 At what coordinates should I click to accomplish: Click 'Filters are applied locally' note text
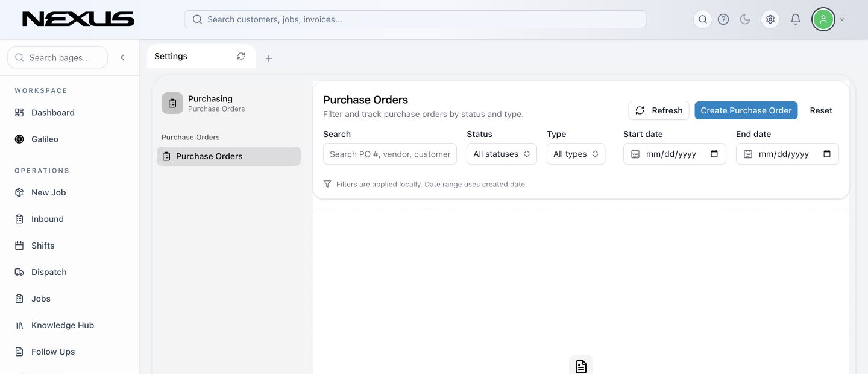point(432,184)
